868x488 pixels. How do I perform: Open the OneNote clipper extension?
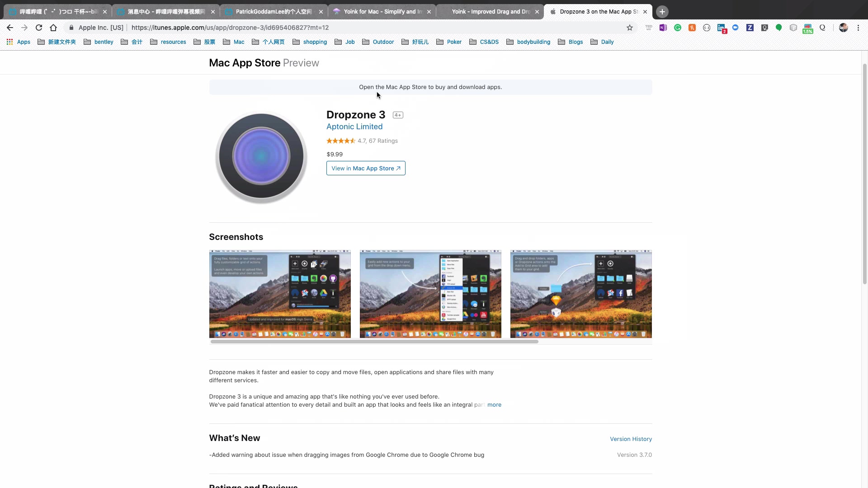663,28
